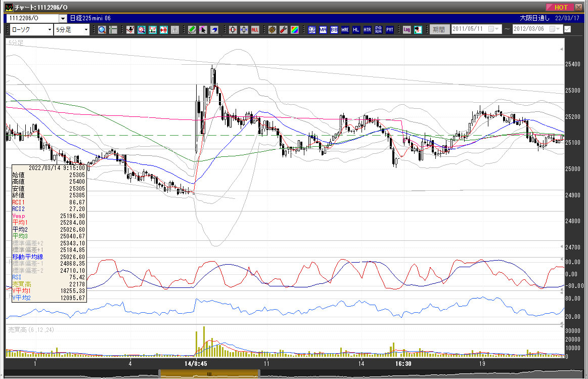Click the RSI value 75.42
This screenshot has width=588, height=379.
(x=77, y=277)
